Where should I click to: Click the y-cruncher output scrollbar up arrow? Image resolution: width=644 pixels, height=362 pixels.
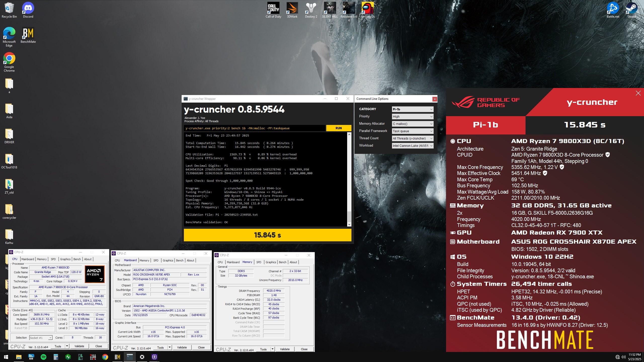pos(349,135)
